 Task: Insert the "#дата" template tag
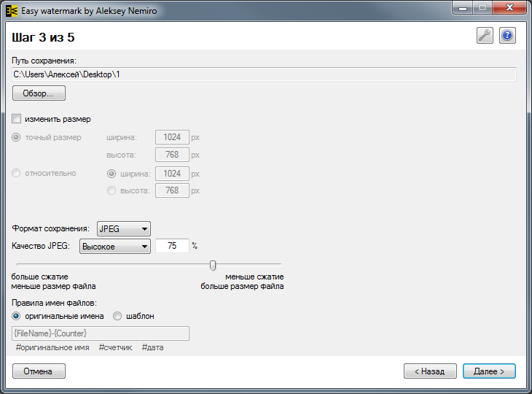[x=153, y=347]
